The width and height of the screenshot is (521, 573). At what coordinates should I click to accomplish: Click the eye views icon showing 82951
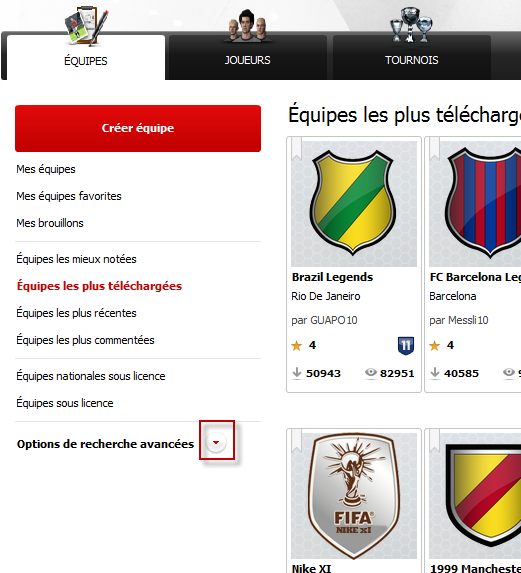370,372
